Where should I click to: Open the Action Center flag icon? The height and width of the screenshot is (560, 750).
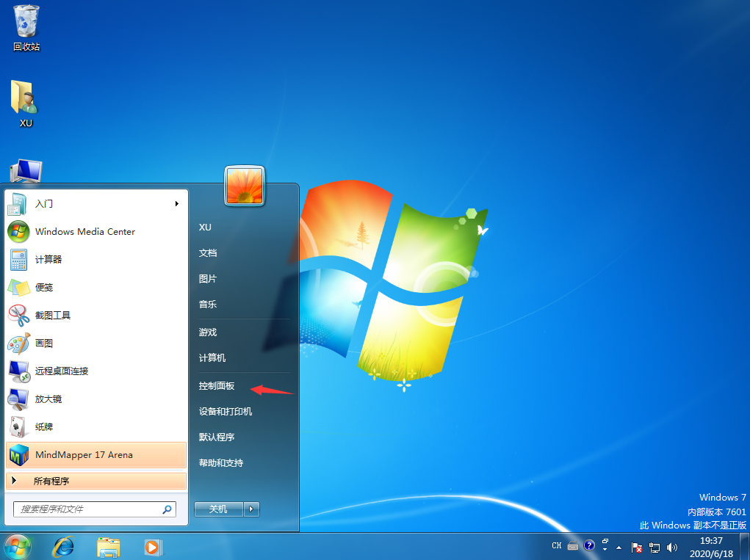[x=636, y=547]
